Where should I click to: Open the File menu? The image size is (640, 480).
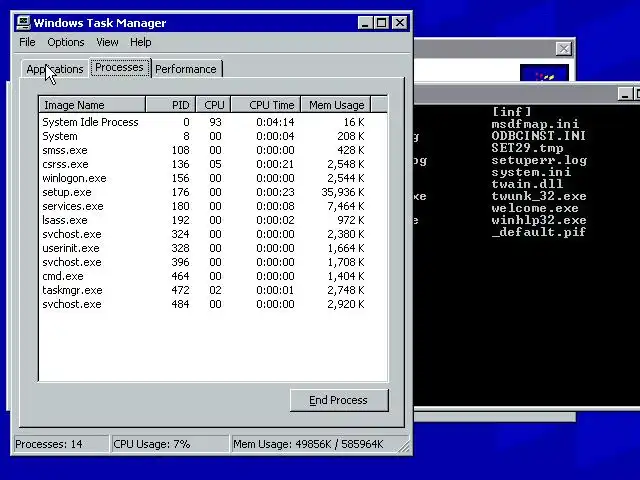(27, 42)
